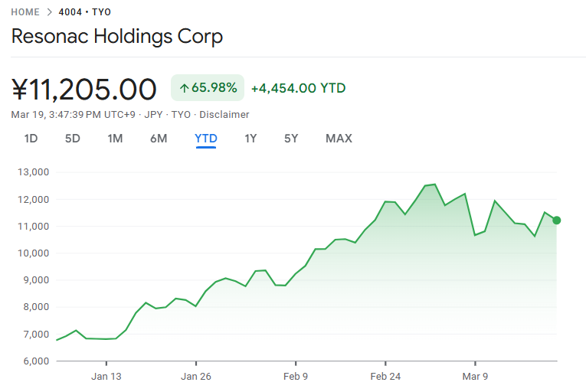The height and width of the screenshot is (392, 586).
Task: Switch to the 1D range tab
Action: point(31,139)
